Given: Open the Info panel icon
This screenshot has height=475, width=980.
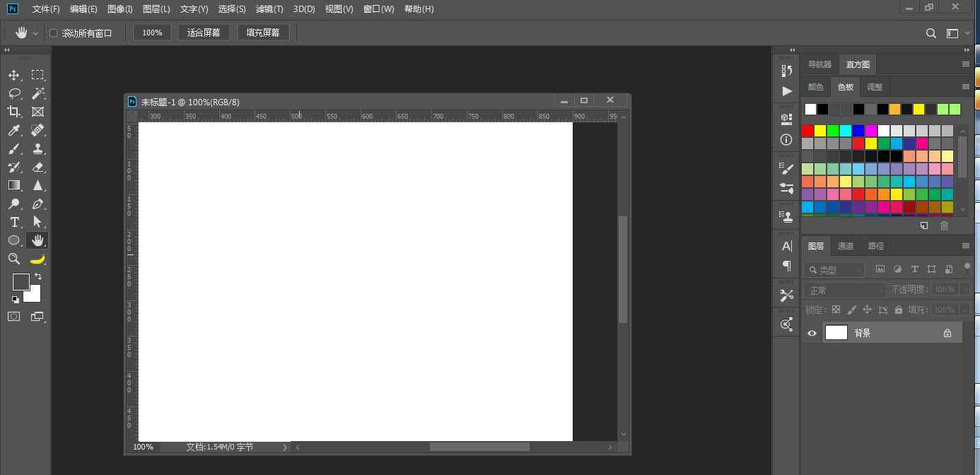Looking at the screenshot, I should click(x=786, y=139).
